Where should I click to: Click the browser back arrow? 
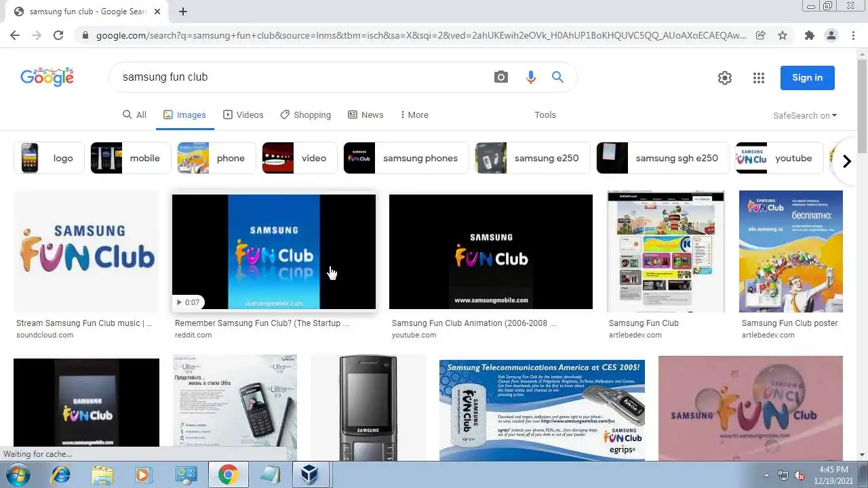point(15,35)
